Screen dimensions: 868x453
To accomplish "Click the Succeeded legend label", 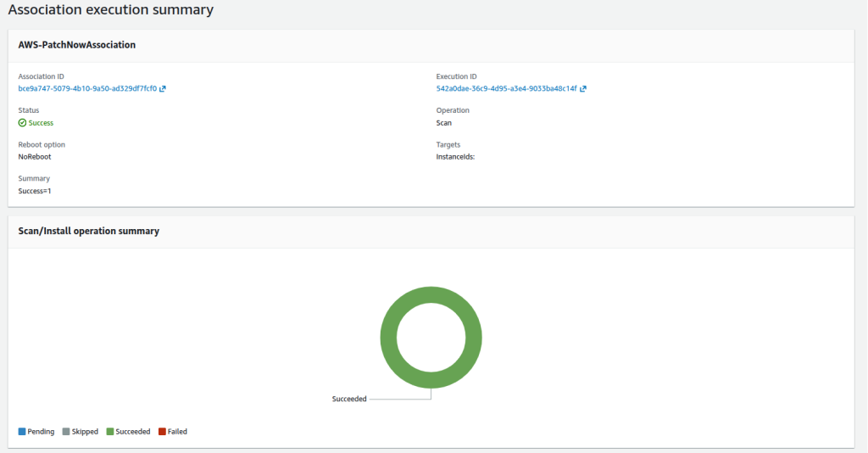I will tap(133, 432).
